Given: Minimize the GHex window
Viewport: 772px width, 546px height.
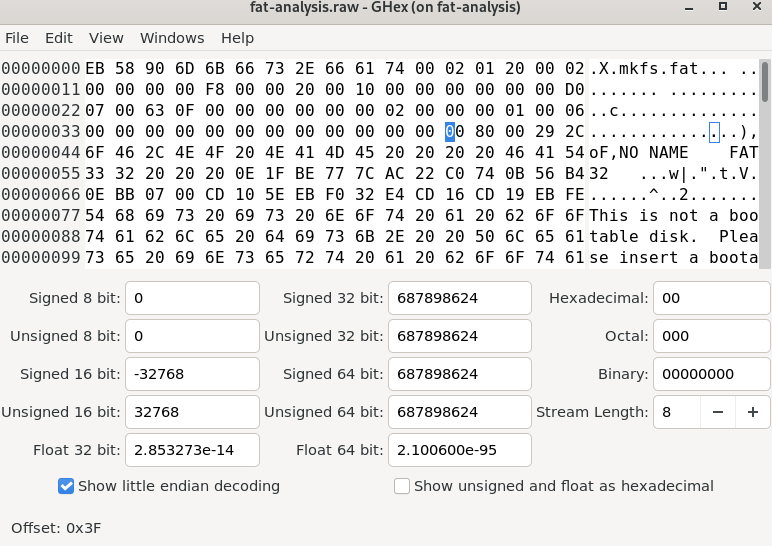Looking at the screenshot, I should coord(689,7).
